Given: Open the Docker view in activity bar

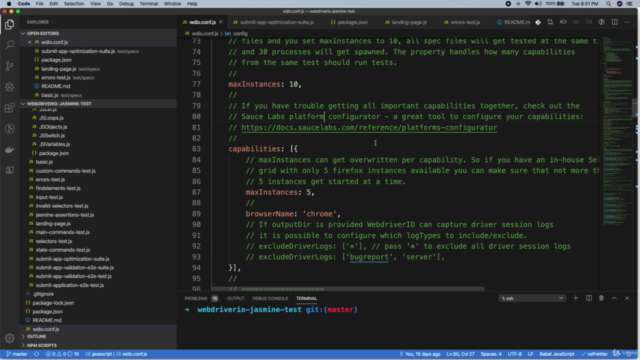Looking at the screenshot, I should point(9,149).
